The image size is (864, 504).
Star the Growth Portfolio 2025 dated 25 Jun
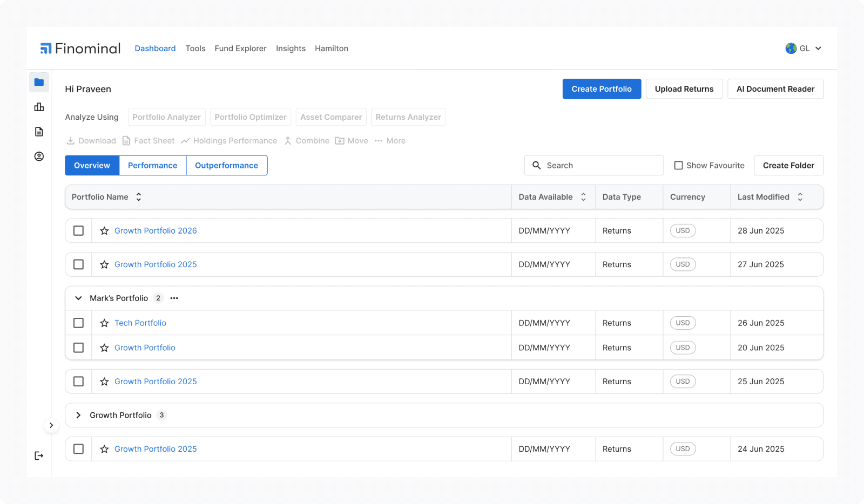[x=105, y=382]
